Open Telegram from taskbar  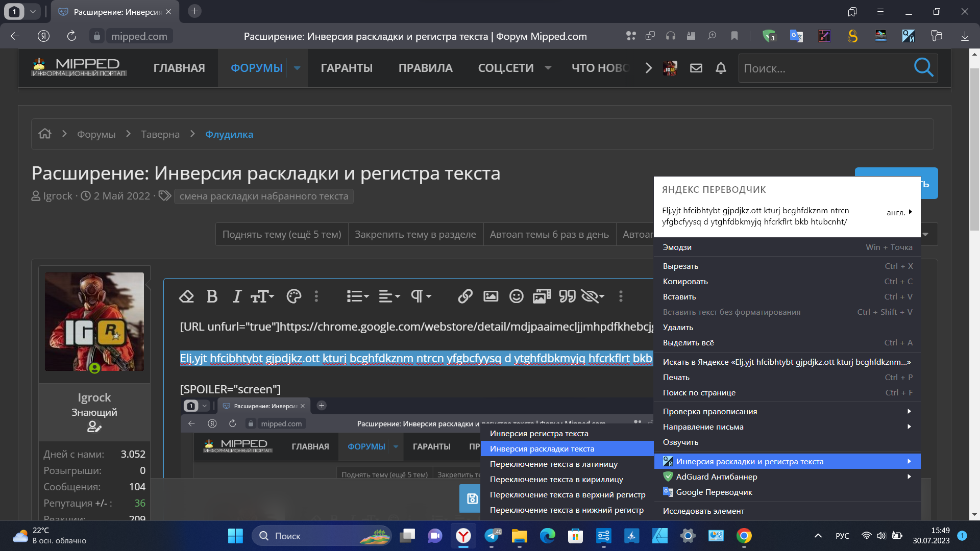[x=492, y=536]
